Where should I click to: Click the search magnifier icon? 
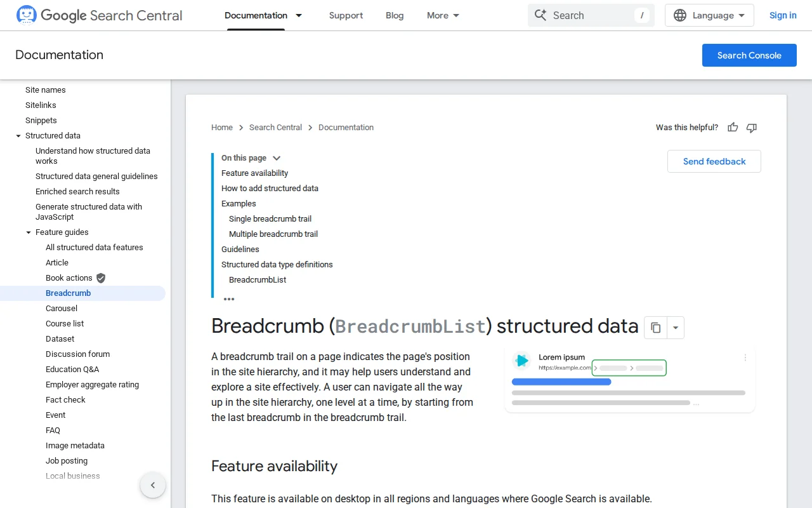tap(540, 15)
